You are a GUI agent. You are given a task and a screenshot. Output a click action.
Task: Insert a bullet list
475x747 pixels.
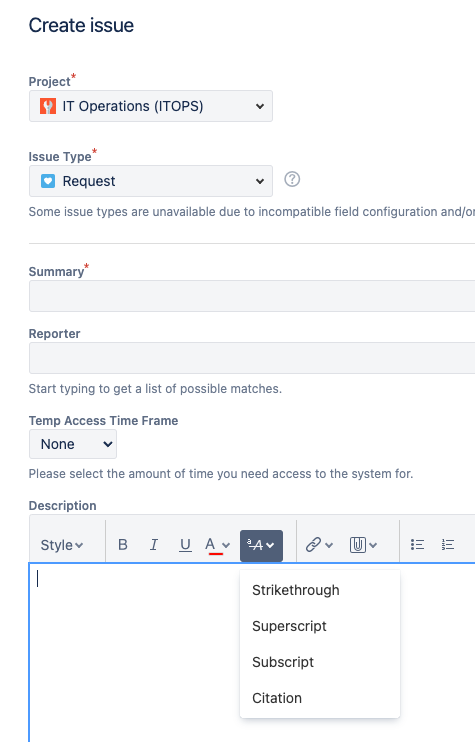[x=417, y=545]
